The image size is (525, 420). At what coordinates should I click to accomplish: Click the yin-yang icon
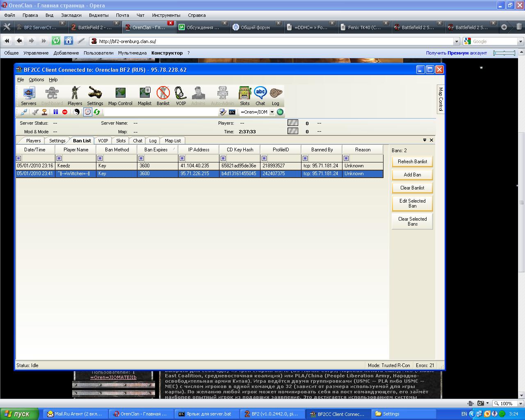coord(76,112)
